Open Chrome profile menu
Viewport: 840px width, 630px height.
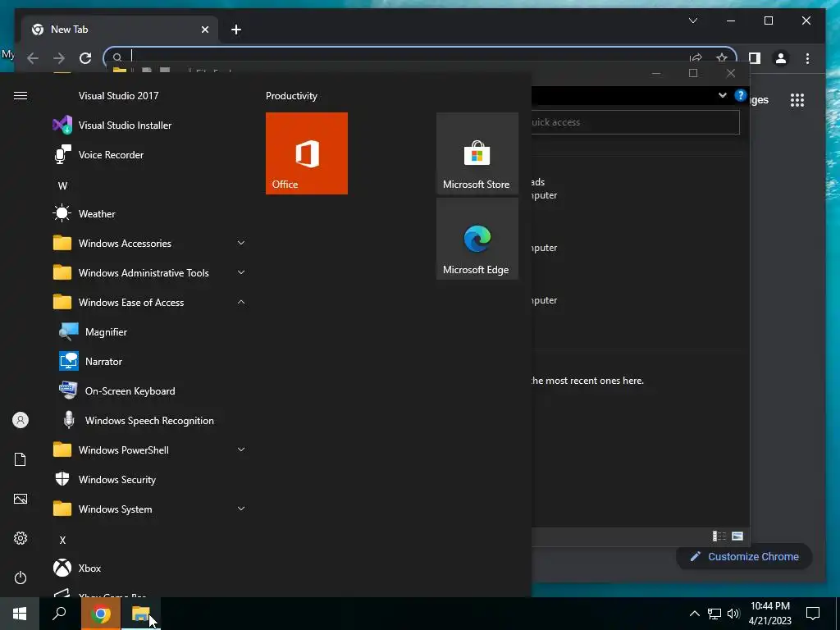781,58
